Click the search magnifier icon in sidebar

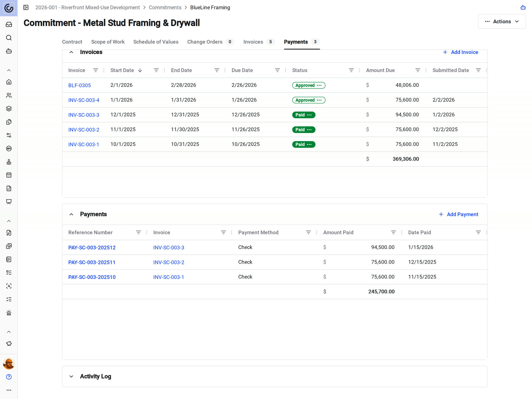9,38
